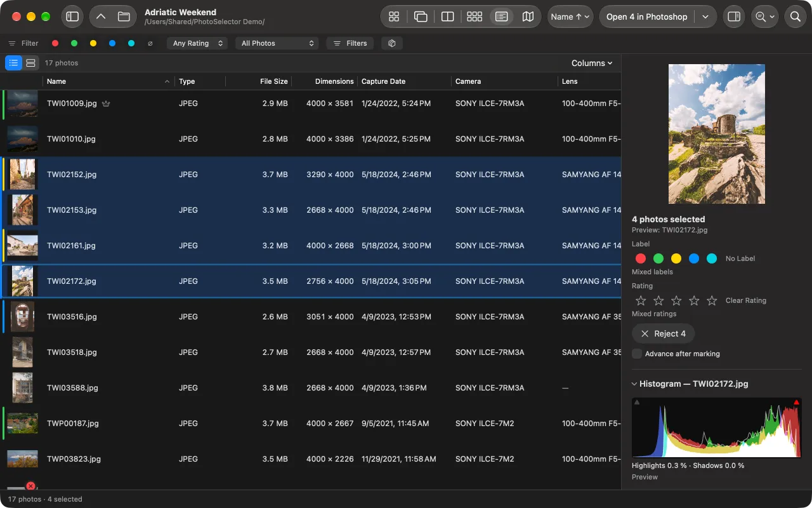Set rating to two stars

tap(658, 300)
